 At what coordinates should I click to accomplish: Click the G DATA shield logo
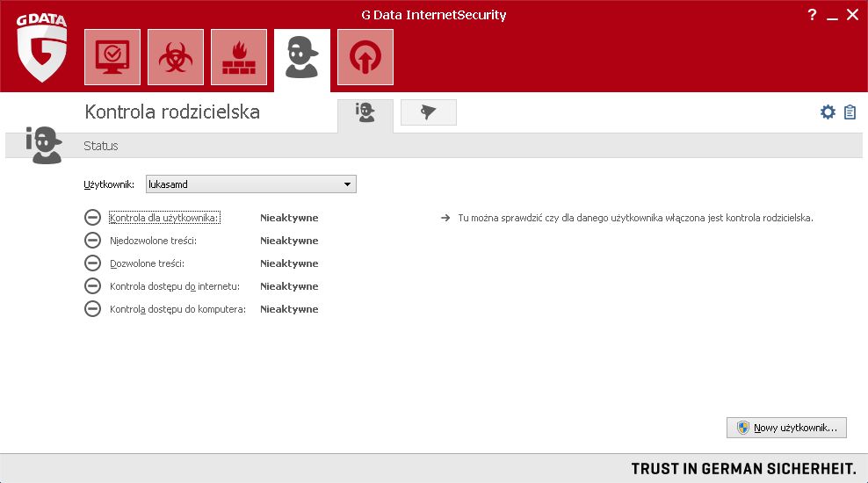(42, 47)
